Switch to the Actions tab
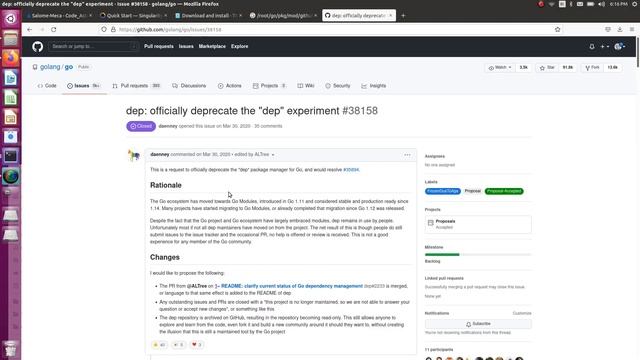The width and height of the screenshot is (640, 360). [x=229, y=86]
